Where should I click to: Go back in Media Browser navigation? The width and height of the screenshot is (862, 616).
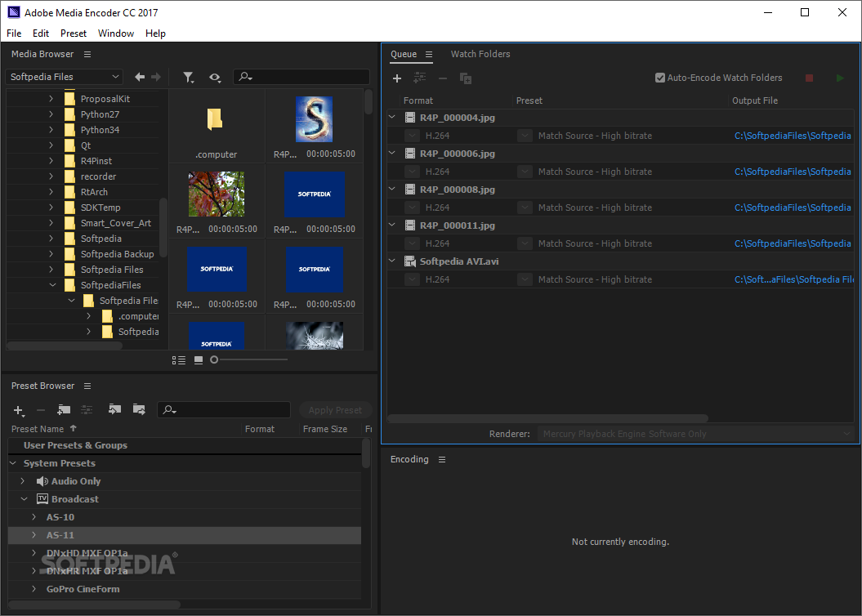coord(140,77)
